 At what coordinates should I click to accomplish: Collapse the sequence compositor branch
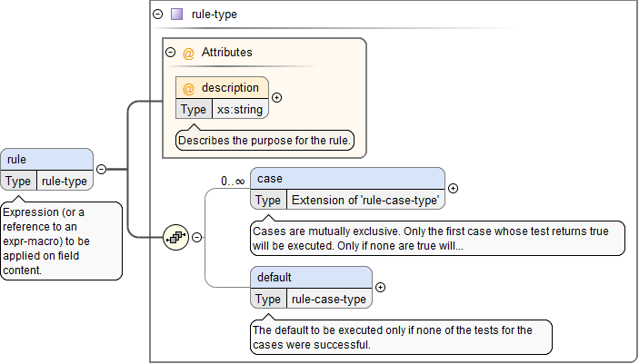click(x=197, y=238)
